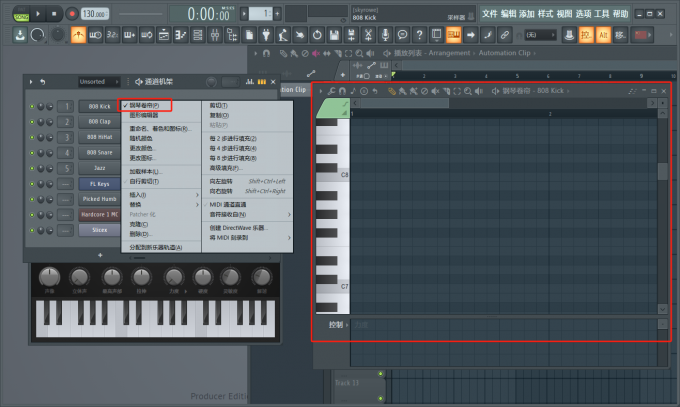
Task: Select the 808 Kick channel button
Action: pyautogui.click(x=100, y=106)
